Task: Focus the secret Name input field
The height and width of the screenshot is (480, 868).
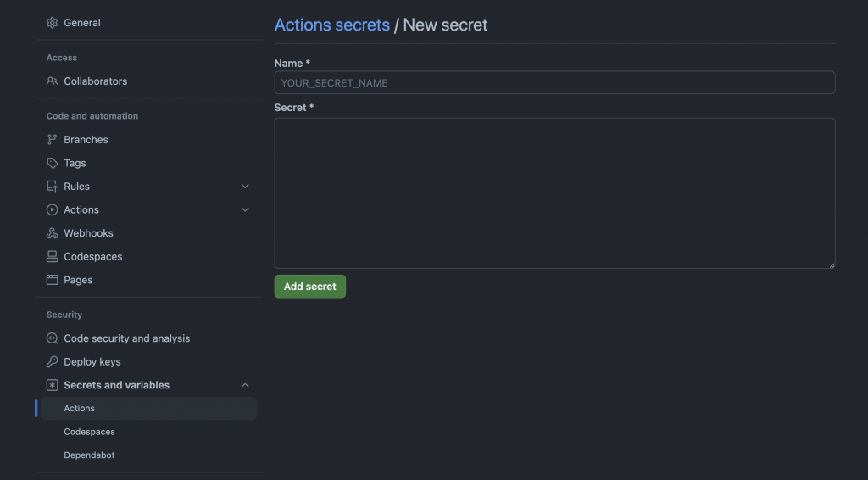Action: [x=554, y=83]
